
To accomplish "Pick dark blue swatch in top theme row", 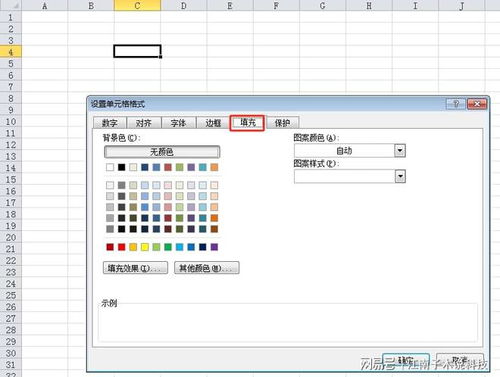I will point(145,167).
